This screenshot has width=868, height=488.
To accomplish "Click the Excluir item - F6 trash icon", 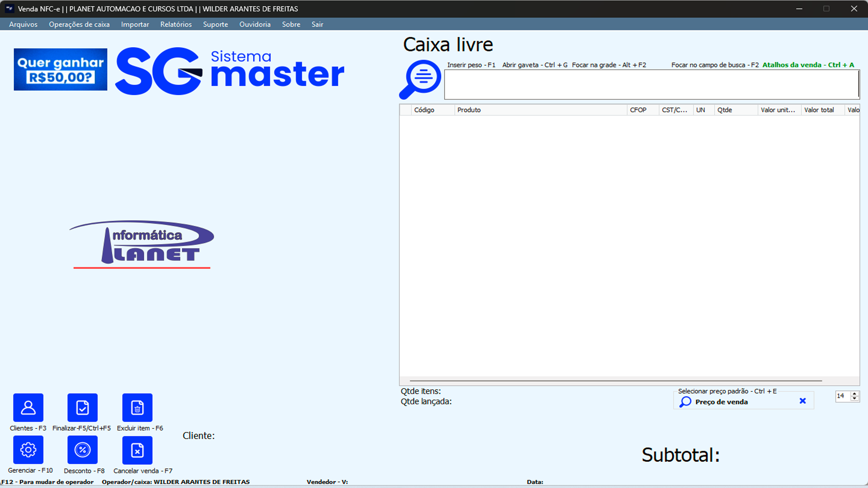I will [137, 407].
